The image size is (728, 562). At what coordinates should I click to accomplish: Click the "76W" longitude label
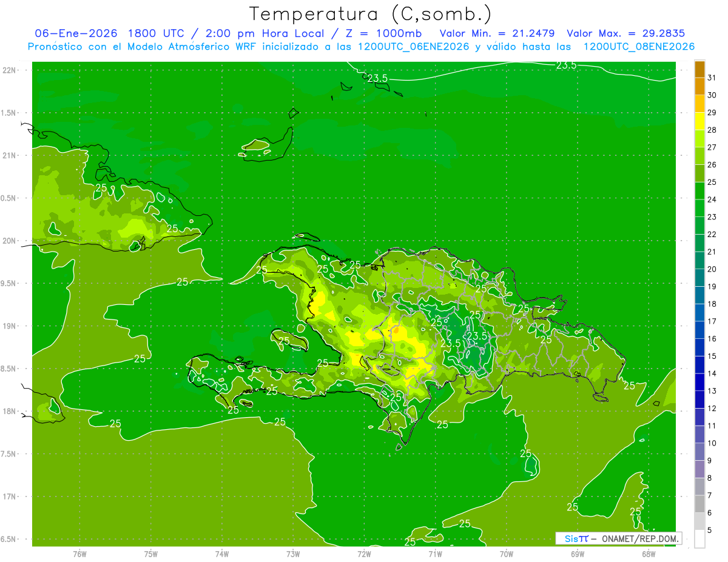[x=79, y=554]
